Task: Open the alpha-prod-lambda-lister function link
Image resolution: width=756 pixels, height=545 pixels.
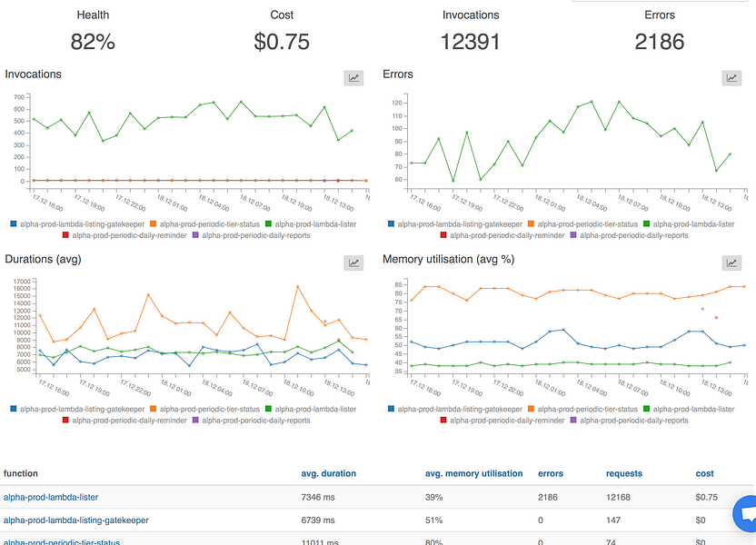Action: [51, 497]
